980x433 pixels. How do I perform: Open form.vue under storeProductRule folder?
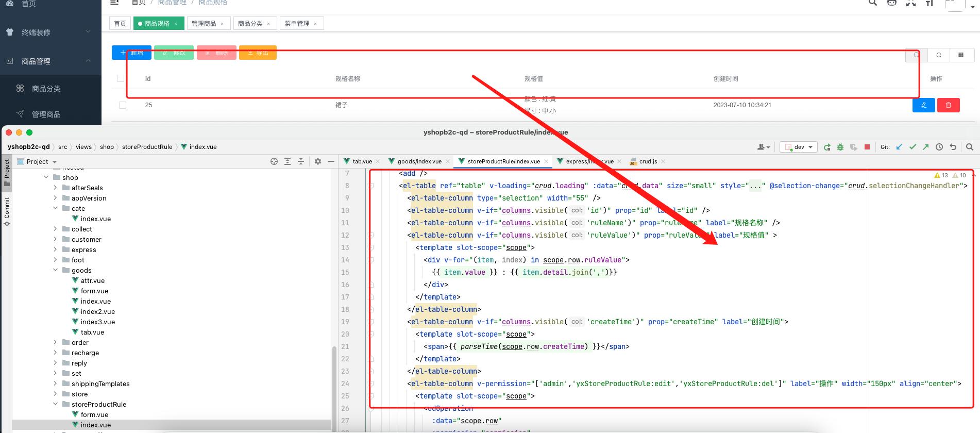[x=94, y=414]
